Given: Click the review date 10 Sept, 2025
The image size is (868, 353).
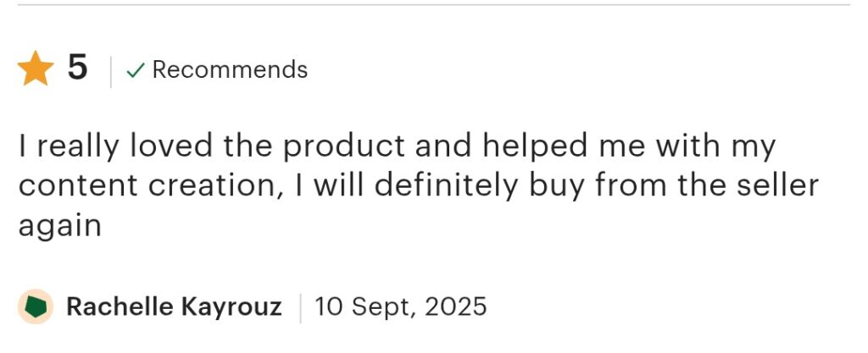Looking at the screenshot, I should pyautogui.click(x=400, y=306).
